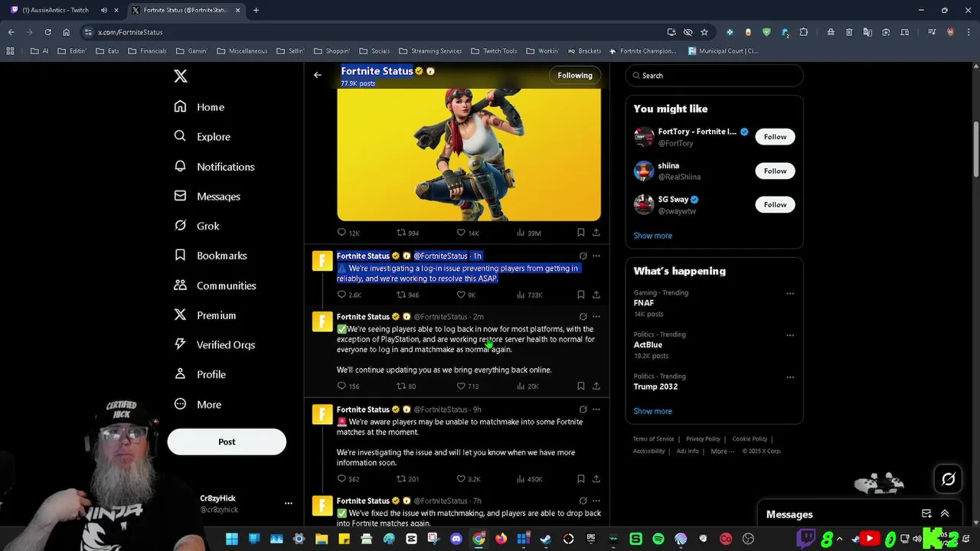
Task: Bookmark the PlayStation exception post
Action: pyautogui.click(x=580, y=386)
